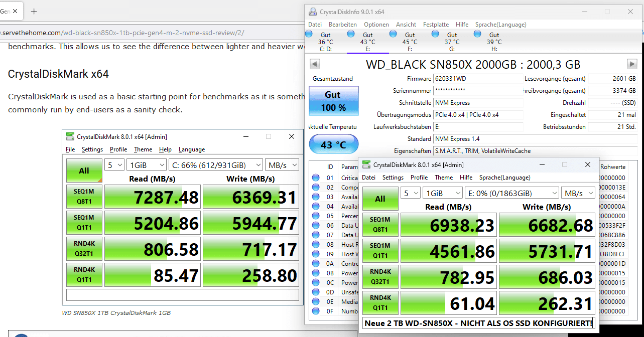Select the F: drive status orb
This screenshot has height=337, width=644.
(x=393, y=34)
